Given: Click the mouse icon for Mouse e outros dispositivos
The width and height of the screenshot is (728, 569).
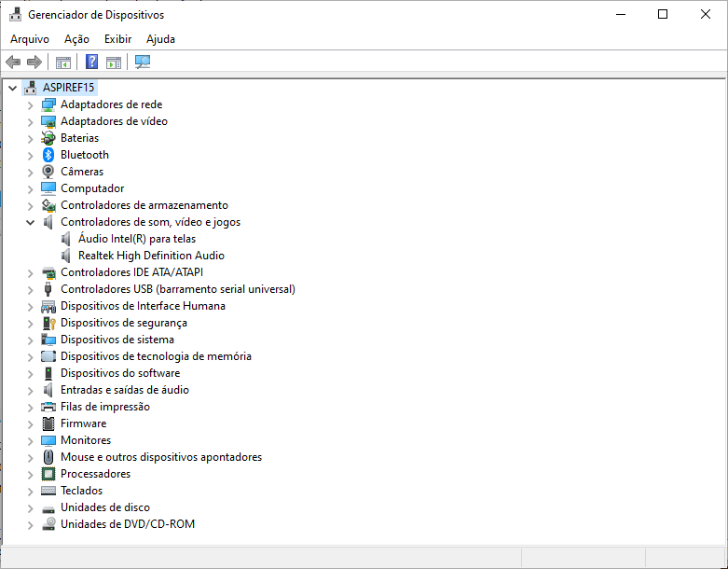Looking at the screenshot, I should click(x=48, y=457).
